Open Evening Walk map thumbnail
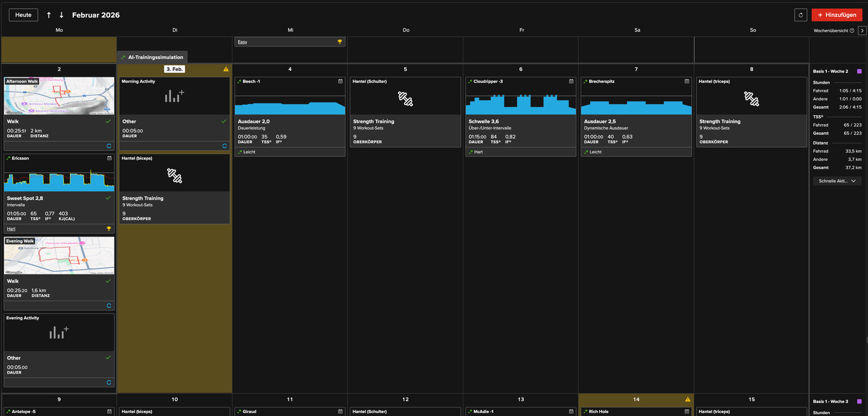The image size is (868, 416). click(59, 256)
